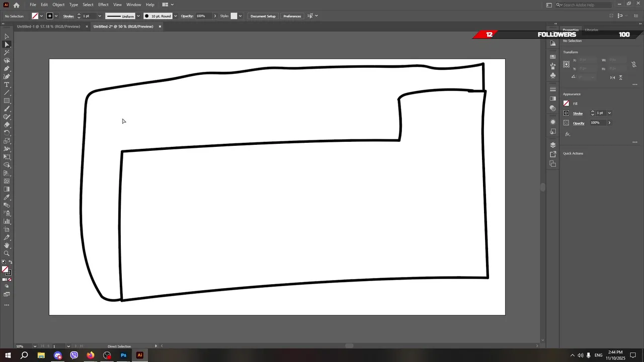
Task: Open the Swatches panel icon
Action: click(553, 57)
